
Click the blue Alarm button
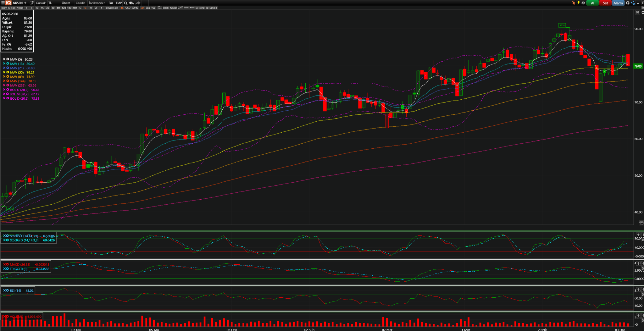pos(618,3)
